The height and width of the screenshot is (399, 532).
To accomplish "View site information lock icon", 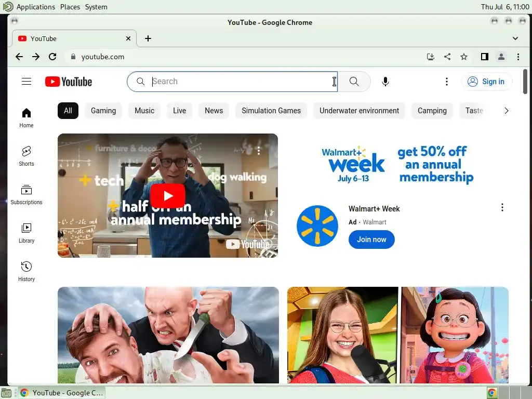I will (x=73, y=57).
